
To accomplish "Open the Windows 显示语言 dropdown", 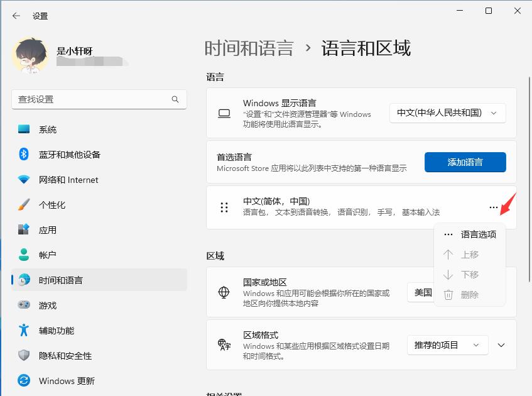I will (447, 113).
